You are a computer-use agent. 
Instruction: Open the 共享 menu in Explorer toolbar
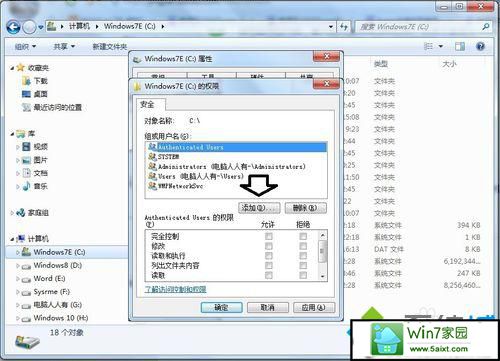point(64,47)
